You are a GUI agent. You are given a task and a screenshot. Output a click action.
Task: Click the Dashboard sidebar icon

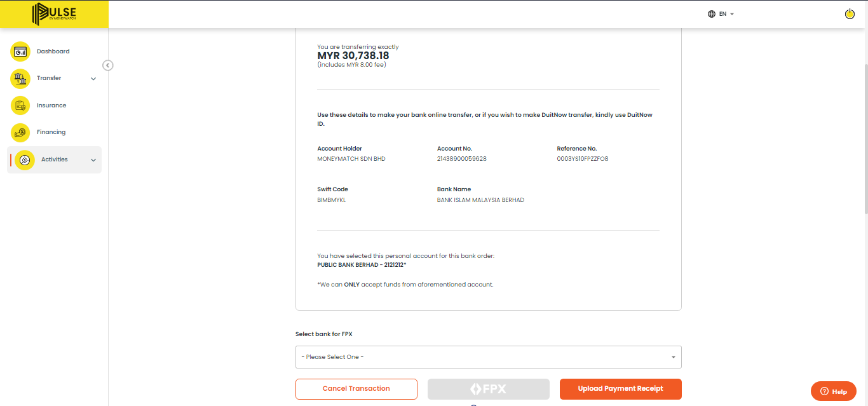click(20, 51)
